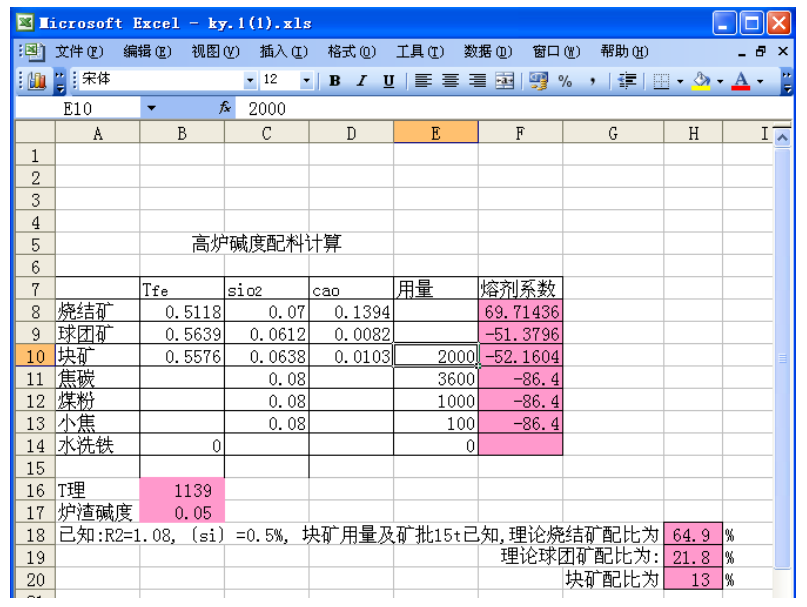Click the indent icon in toolbar

pos(627,81)
